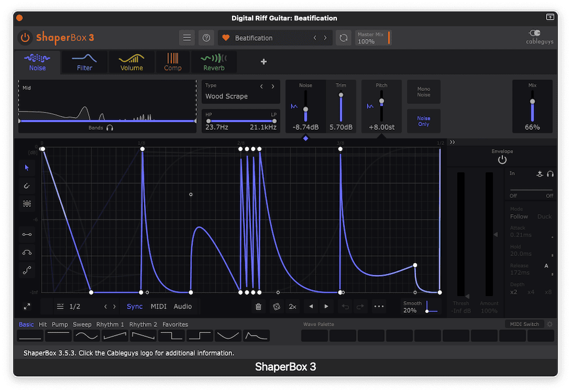Activate the marquee selection tool
The width and height of the screenshot is (571, 392).
pyautogui.click(x=27, y=204)
